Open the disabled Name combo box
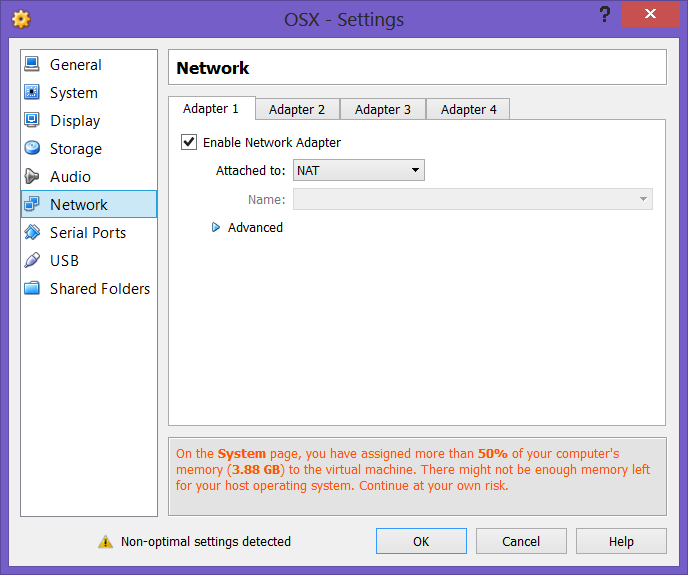688x575 pixels. click(473, 199)
